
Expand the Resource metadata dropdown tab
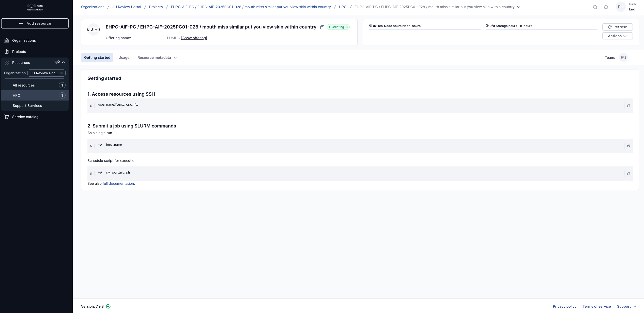(157, 58)
